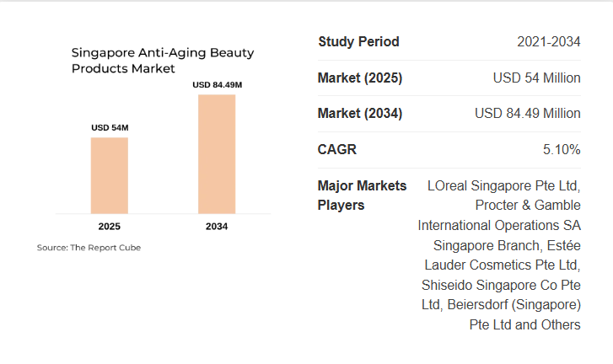Click the Singapore Anti-Aging Beauty Products Market title
Image resolution: width=613 pixels, height=364 pixels.
click(163, 61)
